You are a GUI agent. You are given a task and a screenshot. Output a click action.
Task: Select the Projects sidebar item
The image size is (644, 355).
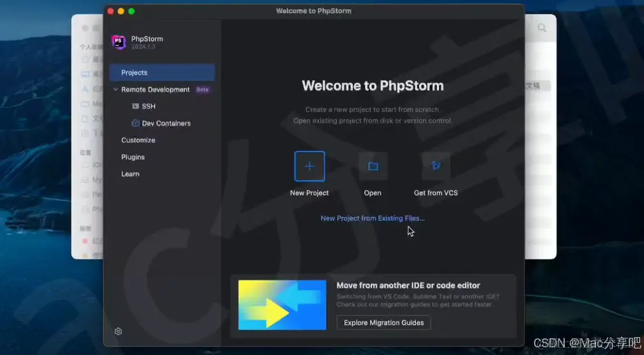162,73
